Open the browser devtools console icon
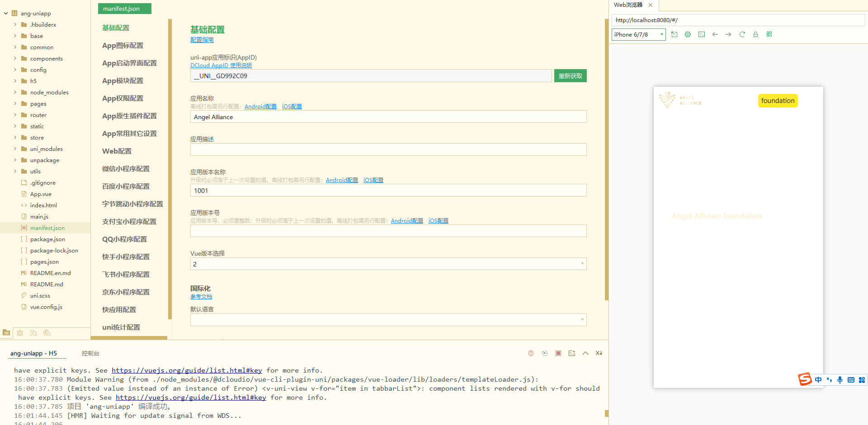Viewport: 868px width, 425px height. 701,34
